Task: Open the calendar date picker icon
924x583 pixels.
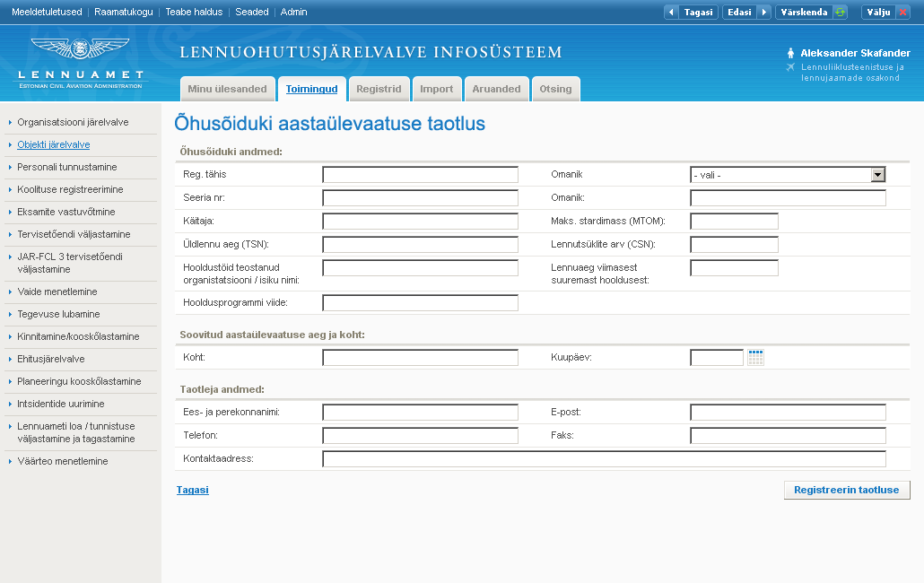Action: click(755, 358)
